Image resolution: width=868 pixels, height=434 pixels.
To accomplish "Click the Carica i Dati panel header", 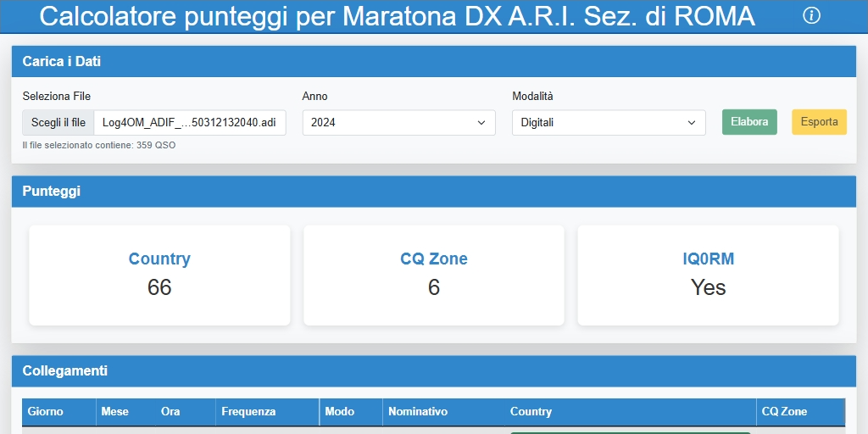I will coord(434,61).
